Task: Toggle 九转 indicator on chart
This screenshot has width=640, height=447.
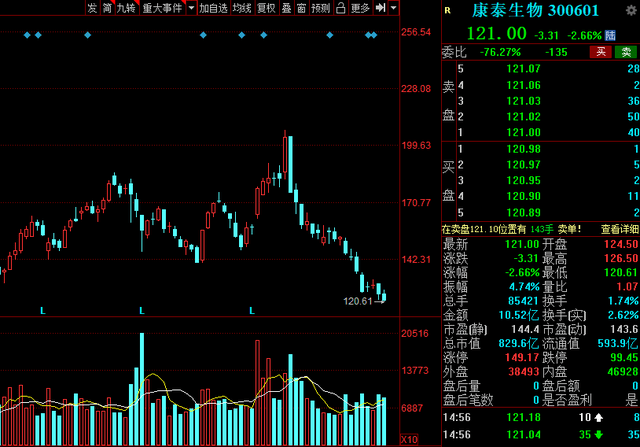Action: tap(126, 8)
